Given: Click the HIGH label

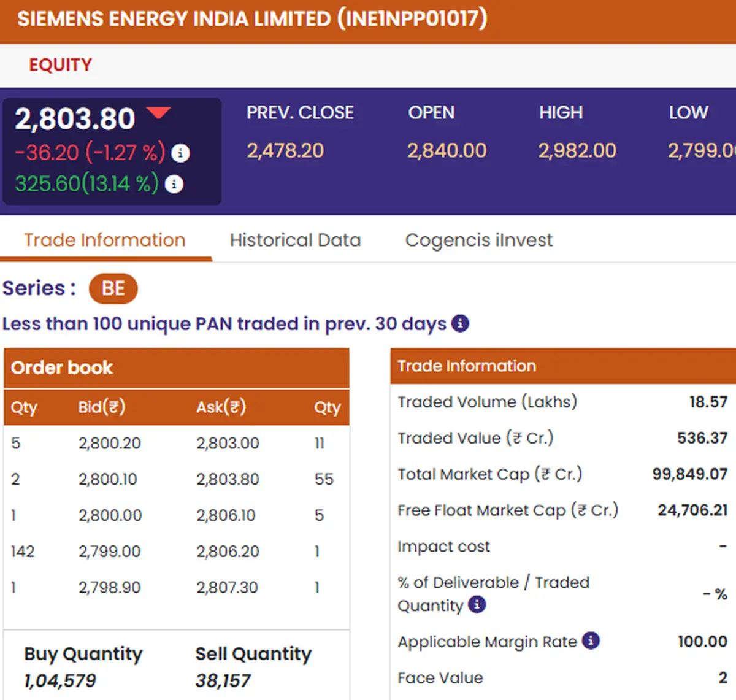Looking at the screenshot, I should [x=561, y=113].
